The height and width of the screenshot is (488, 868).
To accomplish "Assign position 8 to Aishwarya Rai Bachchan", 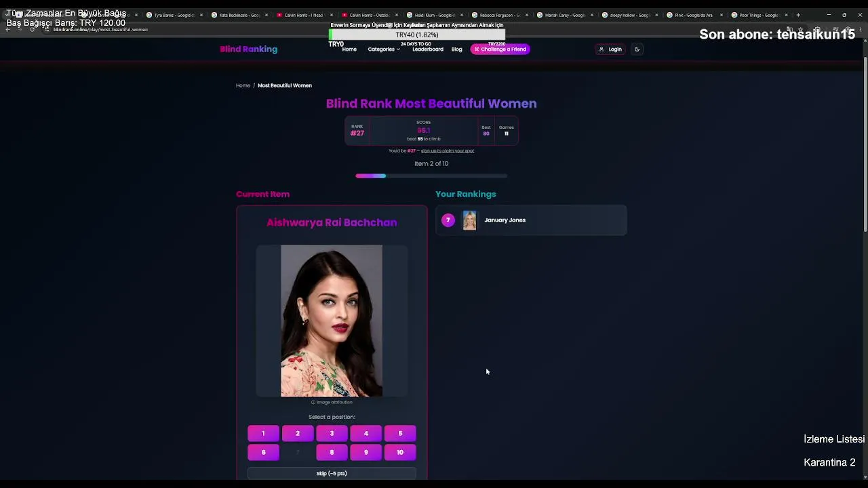I will pyautogui.click(x=332, y=452).
